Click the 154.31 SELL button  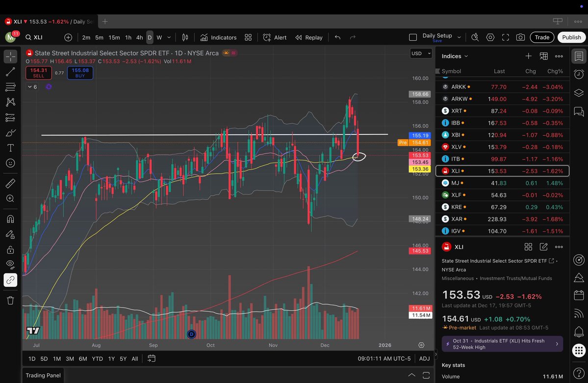point(39,73)
